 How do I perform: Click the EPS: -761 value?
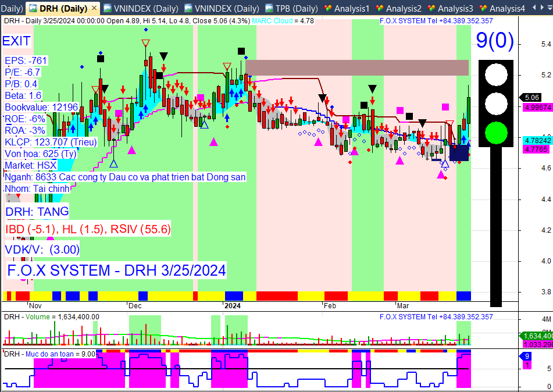pyautogui.click(x=26, y=60)
